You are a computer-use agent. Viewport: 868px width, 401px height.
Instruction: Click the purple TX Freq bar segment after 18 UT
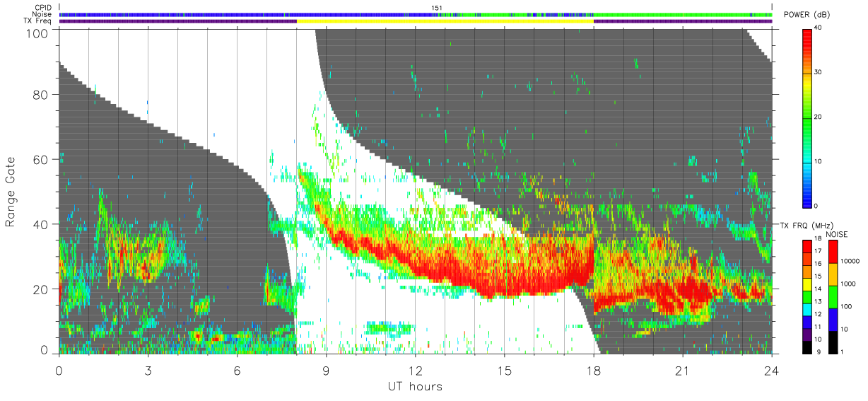point(683,21)
